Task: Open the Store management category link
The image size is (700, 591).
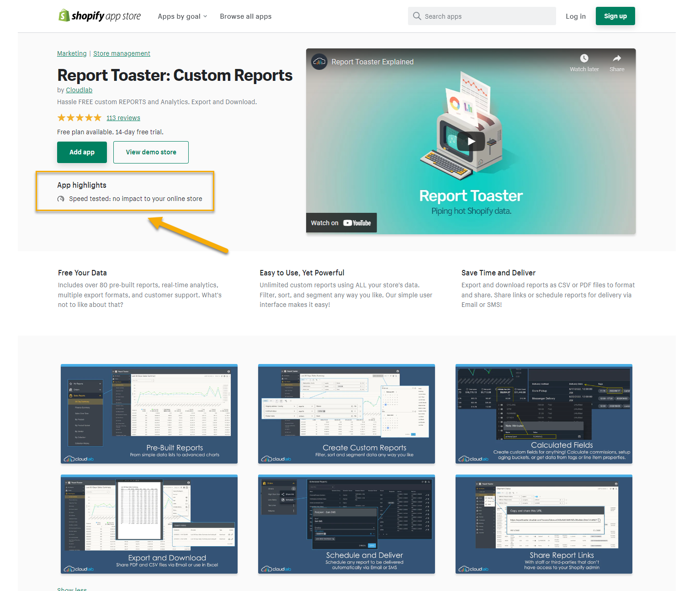Action: pyautogui.click(x=122, y=53)
